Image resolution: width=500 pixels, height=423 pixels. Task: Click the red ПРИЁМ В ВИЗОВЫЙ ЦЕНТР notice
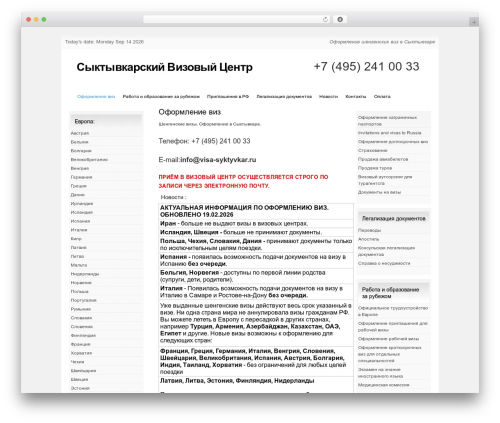pos(243,181)
